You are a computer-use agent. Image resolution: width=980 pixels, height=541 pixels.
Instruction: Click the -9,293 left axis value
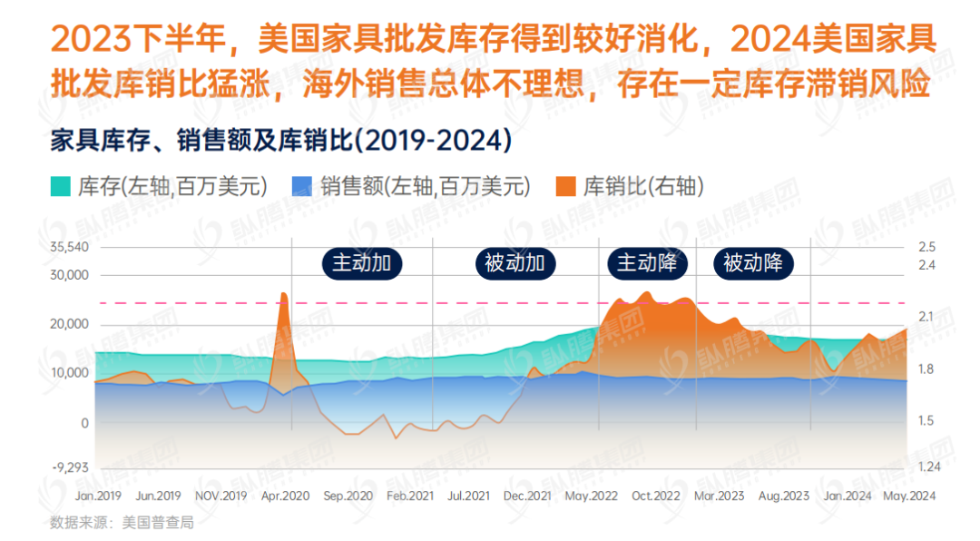pyautogui.click(x=70, y=467)
